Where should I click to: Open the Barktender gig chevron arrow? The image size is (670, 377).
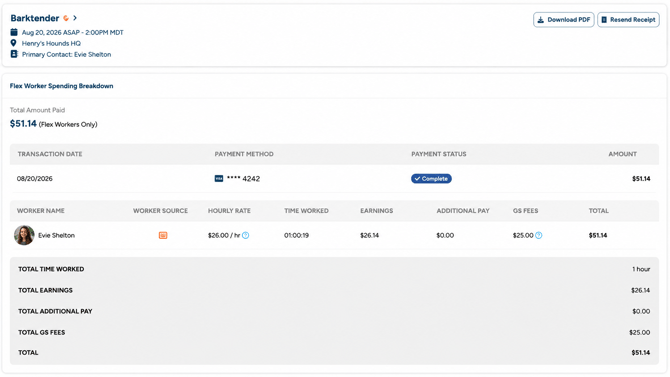[75, 18]
